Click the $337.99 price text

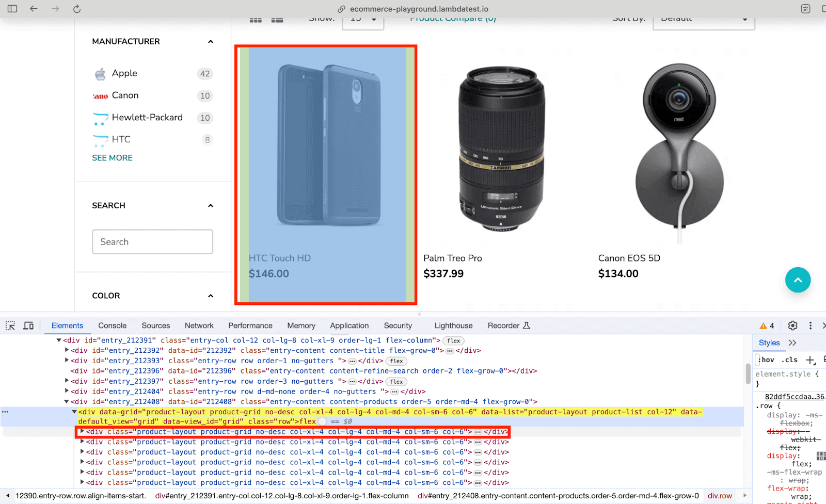click(443, 274)
